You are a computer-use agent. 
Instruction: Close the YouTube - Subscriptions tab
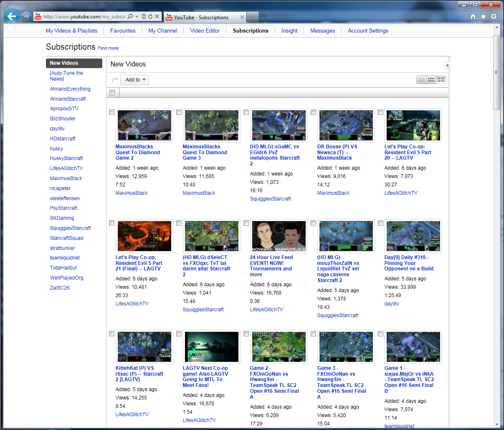(242, 17)
